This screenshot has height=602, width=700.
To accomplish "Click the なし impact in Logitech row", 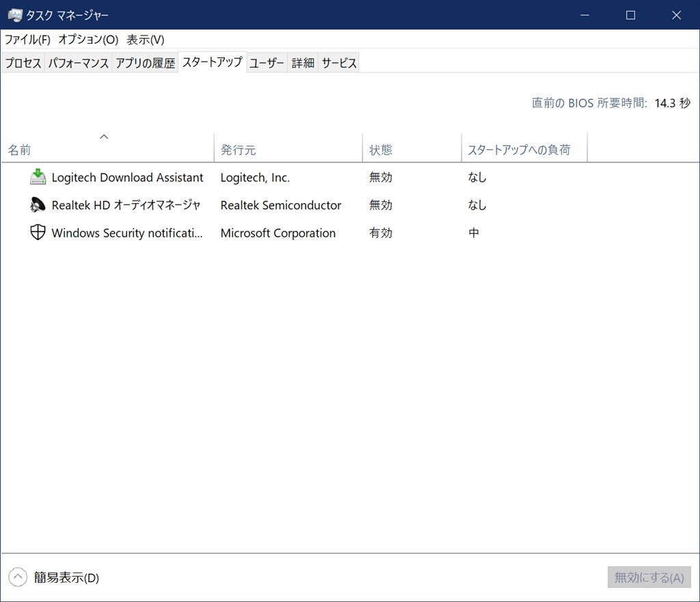I will [x=476, y=177].
